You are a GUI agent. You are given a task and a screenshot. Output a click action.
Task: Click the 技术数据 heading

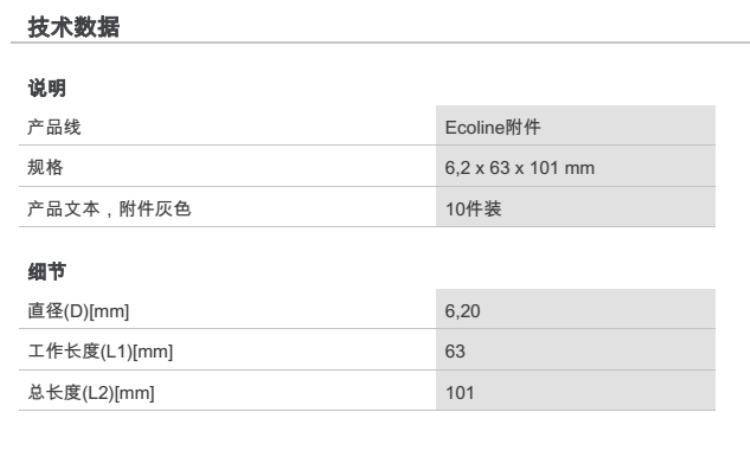pyautogui.click(x=73, y=27)
